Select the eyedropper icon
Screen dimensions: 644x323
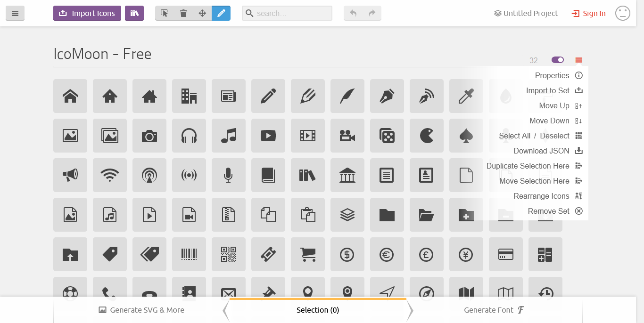(466, 96)
